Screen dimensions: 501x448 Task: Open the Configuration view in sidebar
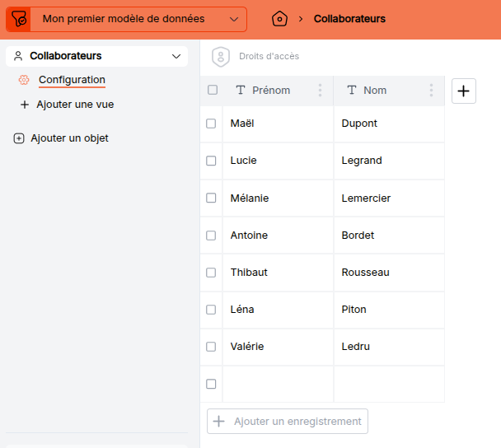[x=72, y=80]
